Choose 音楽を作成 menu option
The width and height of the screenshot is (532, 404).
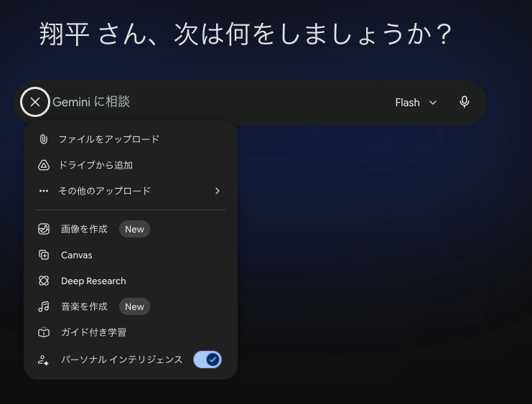[x=131, y=306]
